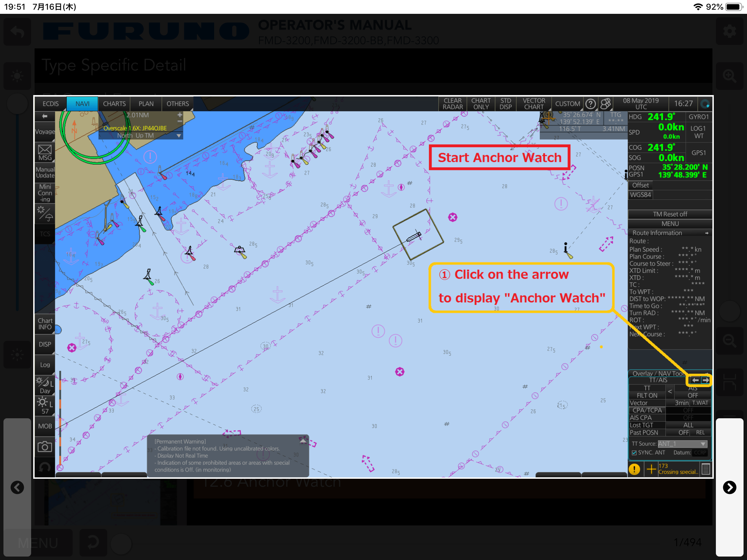Open the Voyage menu button

(x=45, y=132)
